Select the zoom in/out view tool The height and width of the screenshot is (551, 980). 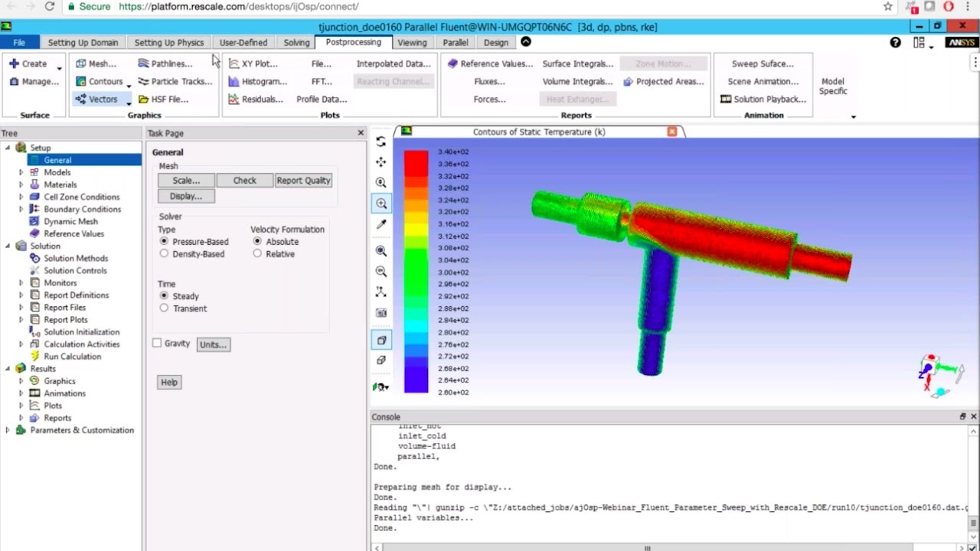381,183
